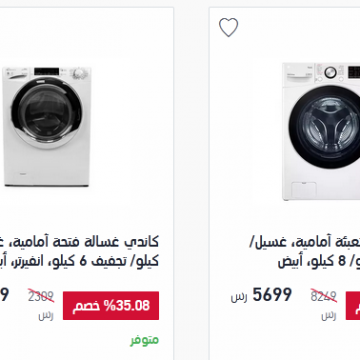Click the رس currency label beside 5699

(239, 297)
